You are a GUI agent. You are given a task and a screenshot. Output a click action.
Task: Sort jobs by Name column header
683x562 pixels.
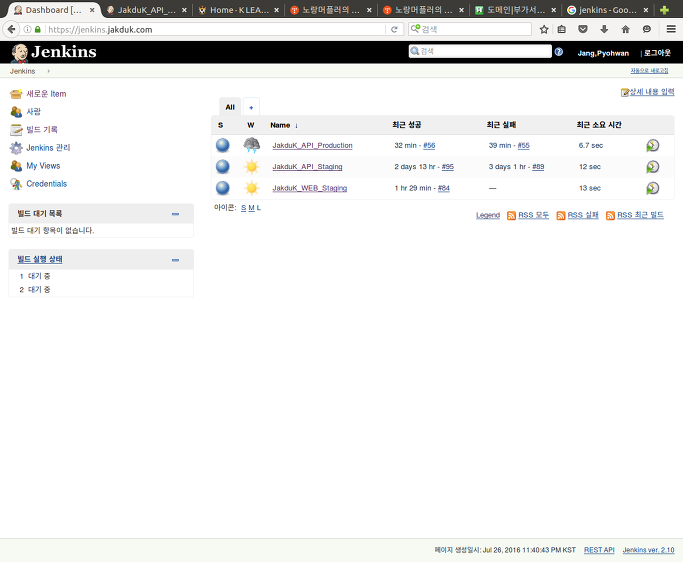click(x=280, y=125)
